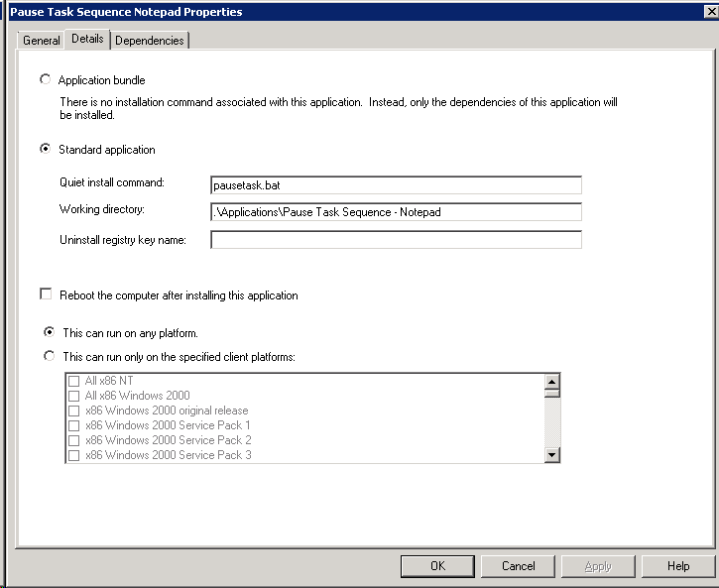
Task: Click the Quiet install command field
Action: coord(396,185)
